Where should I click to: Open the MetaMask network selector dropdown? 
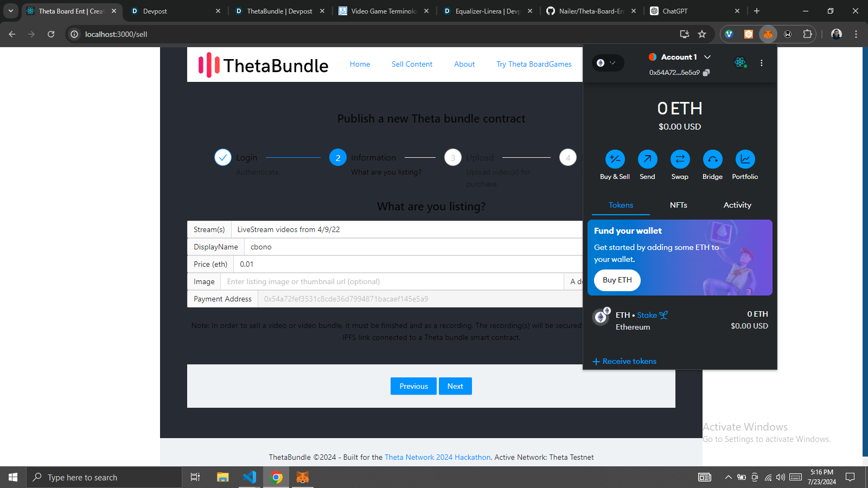click(x=608, y=63)
